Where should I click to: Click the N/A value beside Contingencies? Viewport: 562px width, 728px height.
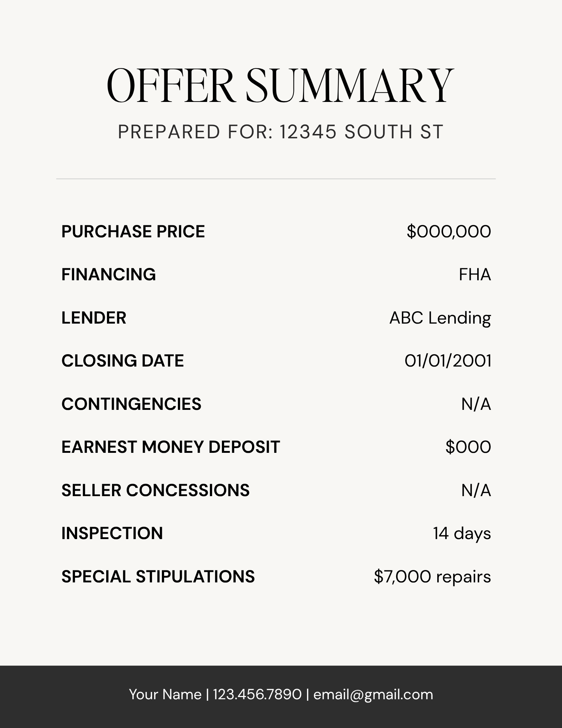[476, 404]
